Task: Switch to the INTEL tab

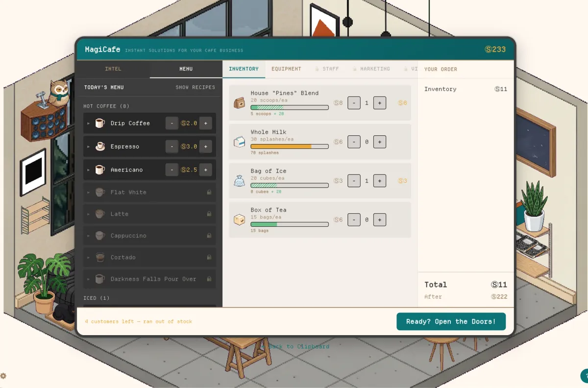Action: click(113, 69)
